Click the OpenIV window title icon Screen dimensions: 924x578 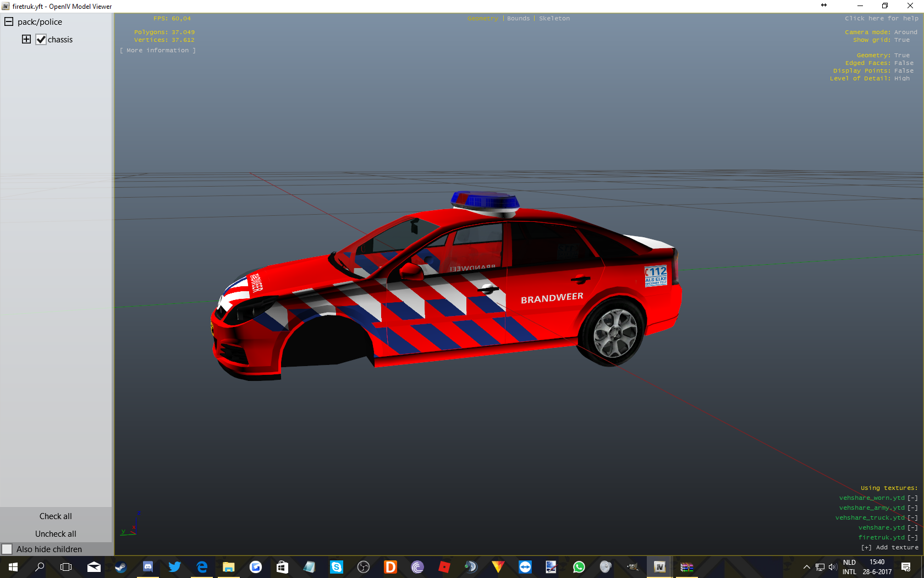pos(5,6)
